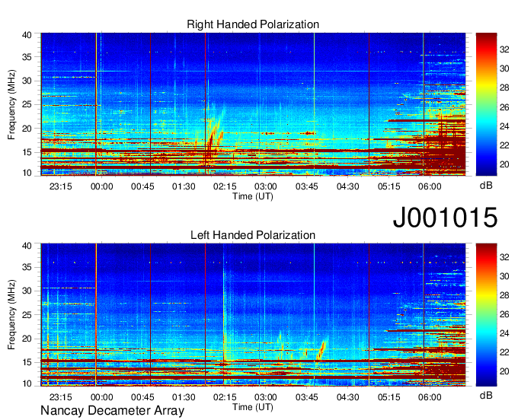Click the 06:00 time tick under Right Handed plot
Screen dimensions: 518x420
(x=430, y=186)
